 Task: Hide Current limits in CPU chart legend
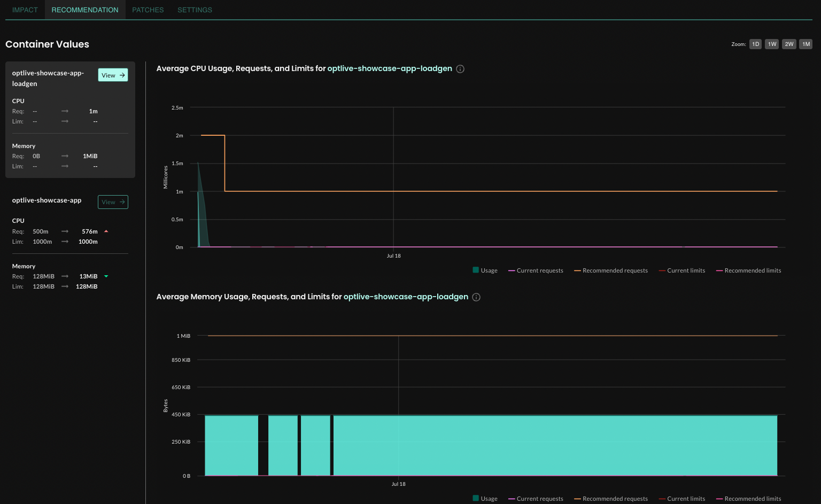pos(686,270)
